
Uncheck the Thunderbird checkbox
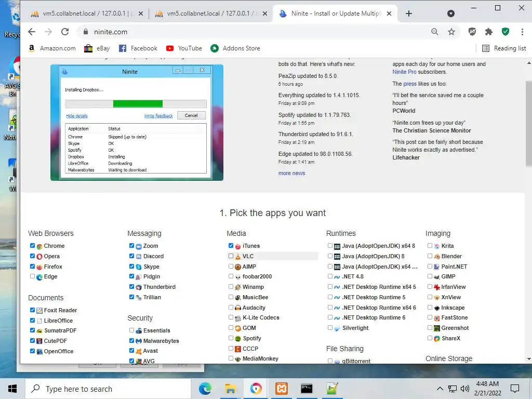coord(131,287)
